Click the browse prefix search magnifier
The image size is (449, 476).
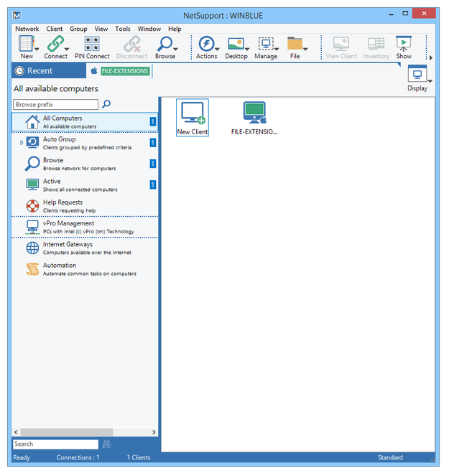(106, 104)
